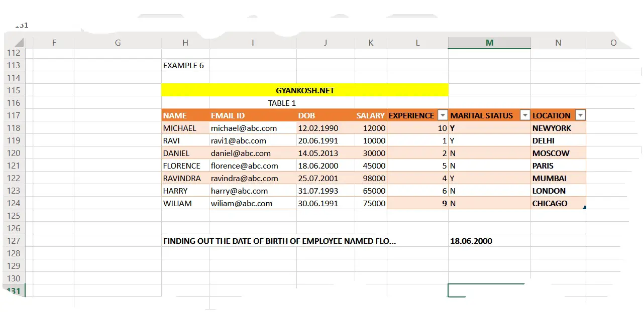The image size is (644, 312).
Task: Click the EMAIL ID header cell
Action: click(253, 115)
